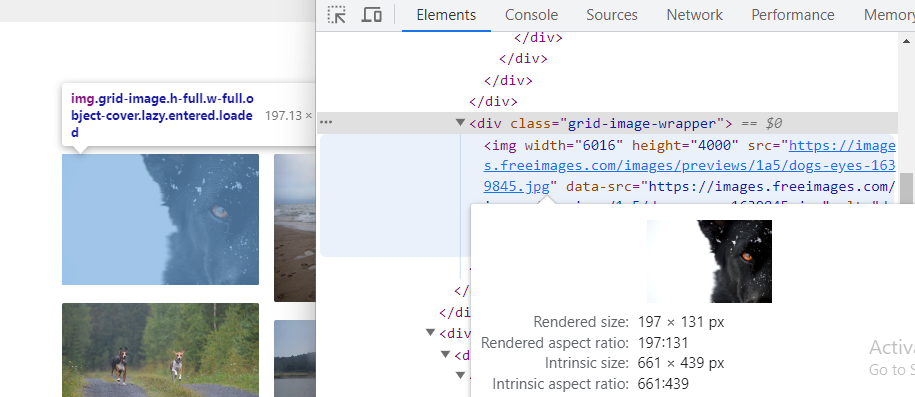Click the scroll up arrow of Elements panel
Screen dimensions: 915x397
(x=906, y=40)
